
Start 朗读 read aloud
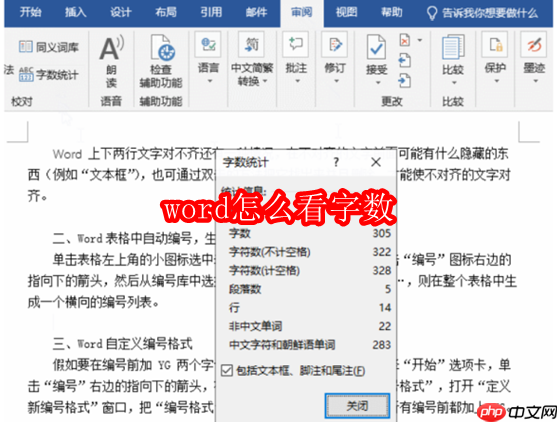tap(111, 61)
